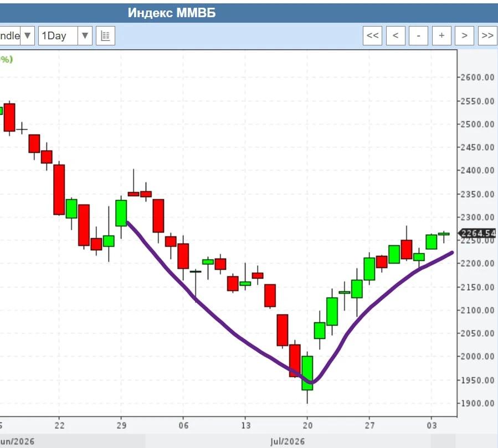Zoom in chart with plus button
Viewport: 498px width, 448px height.
pyautogui.click(x=441, y=35)
